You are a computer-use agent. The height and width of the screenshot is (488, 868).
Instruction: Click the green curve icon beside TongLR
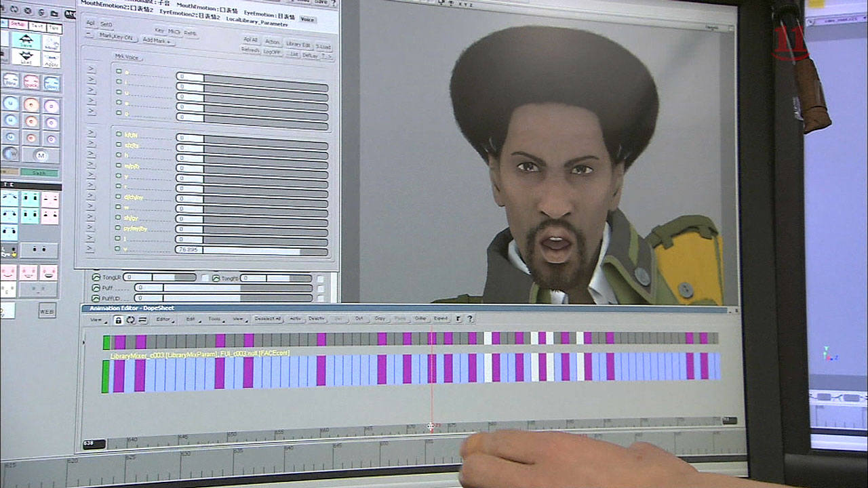96,277
